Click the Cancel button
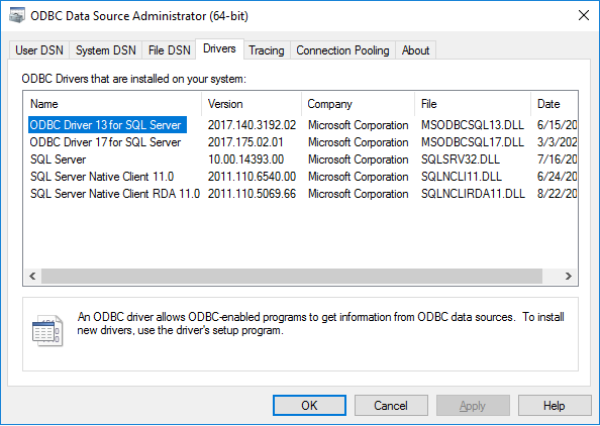The width and height of the screenshot is (600, 426). (391, 405)
